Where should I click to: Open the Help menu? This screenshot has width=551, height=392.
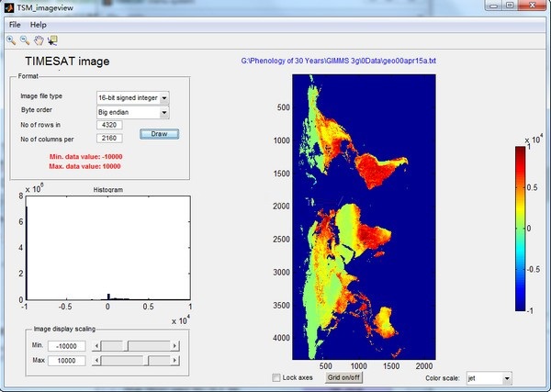38,23
